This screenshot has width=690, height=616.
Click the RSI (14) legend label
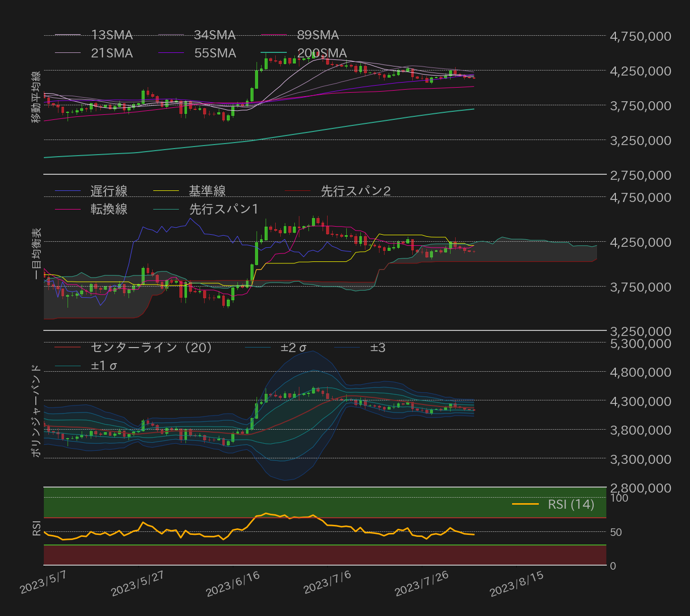point(571,504)
